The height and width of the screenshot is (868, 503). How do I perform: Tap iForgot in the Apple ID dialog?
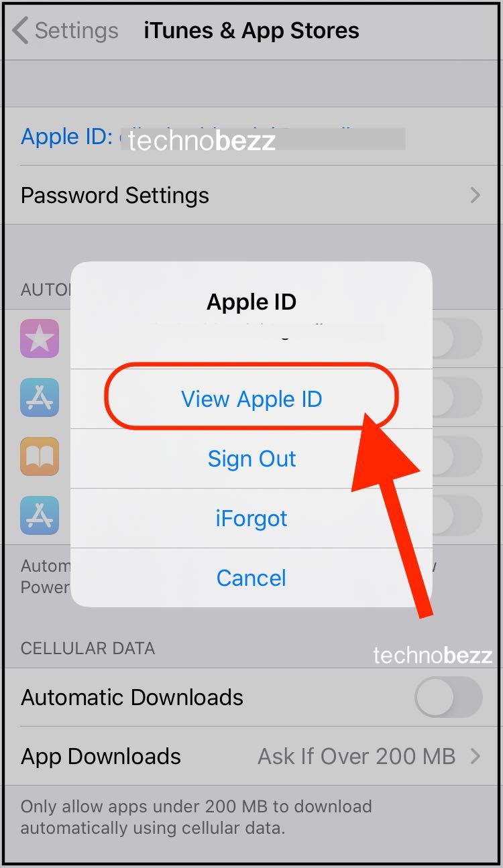[251, 518]
